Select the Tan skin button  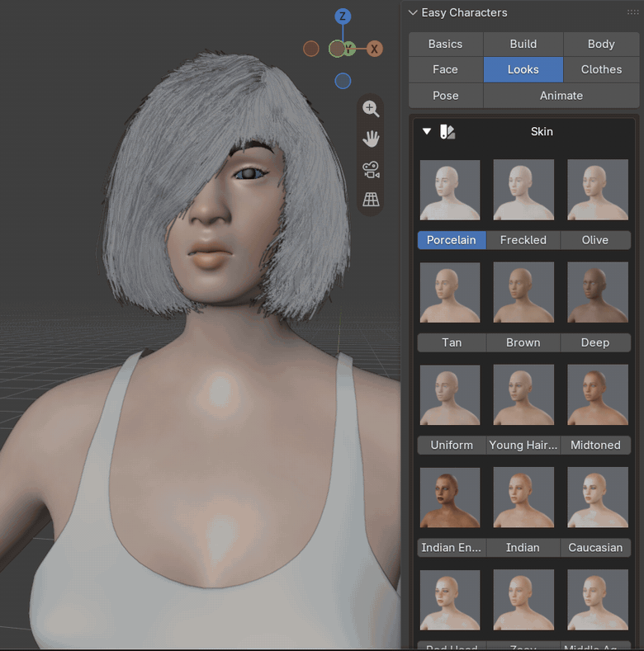[452, 342]
